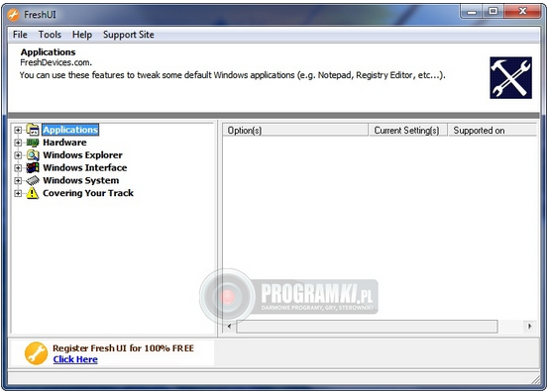Expand the Covering Your Track node

click(x=18, y=193)
